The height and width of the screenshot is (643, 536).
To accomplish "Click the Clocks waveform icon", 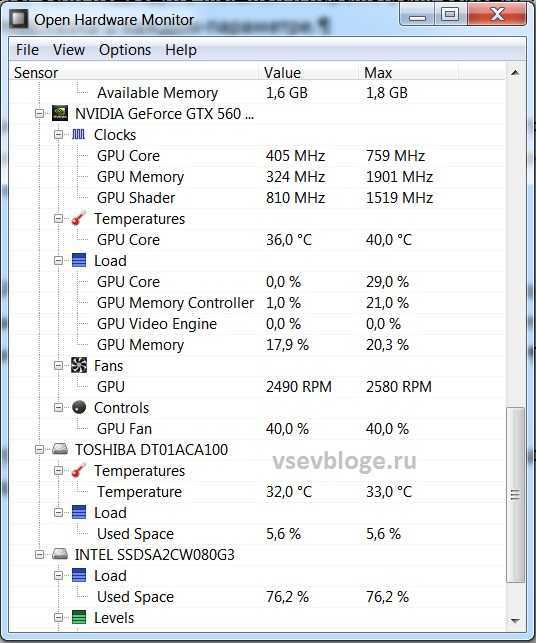I will [79, 135].
